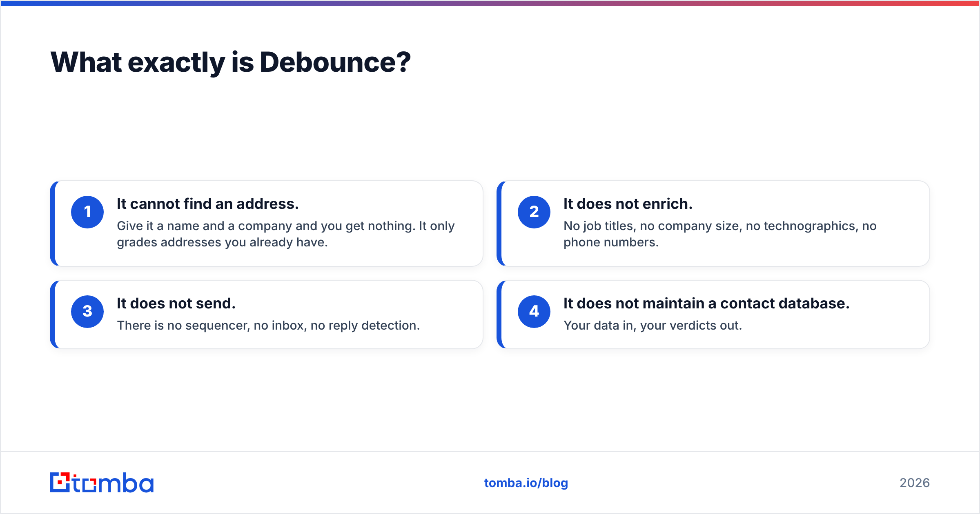
Task: Click text 'Your data in, your verdicts out.'
Action: tap(653, 326)
